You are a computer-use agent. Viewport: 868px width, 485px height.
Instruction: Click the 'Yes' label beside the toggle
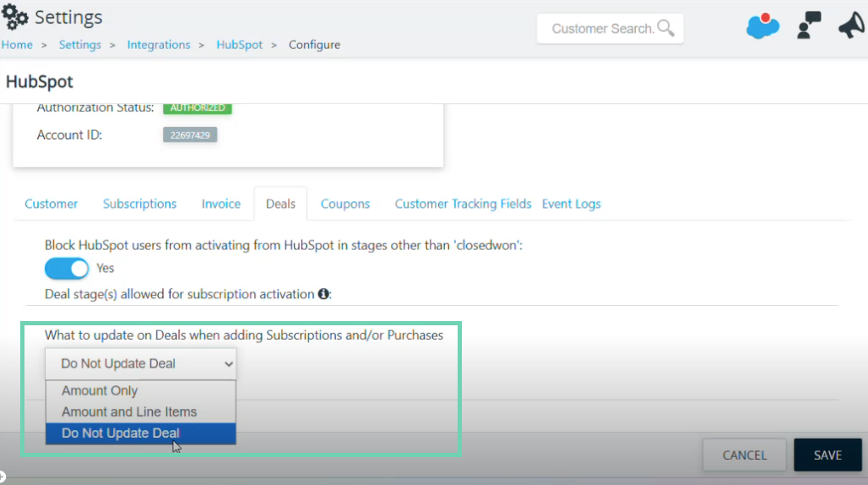coord(106,269)
